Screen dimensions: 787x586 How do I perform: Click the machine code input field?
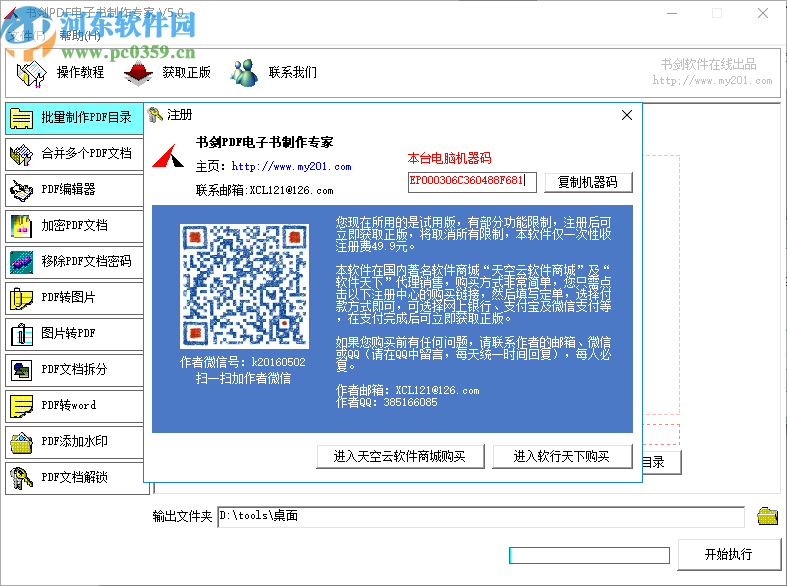coord(472,182)
